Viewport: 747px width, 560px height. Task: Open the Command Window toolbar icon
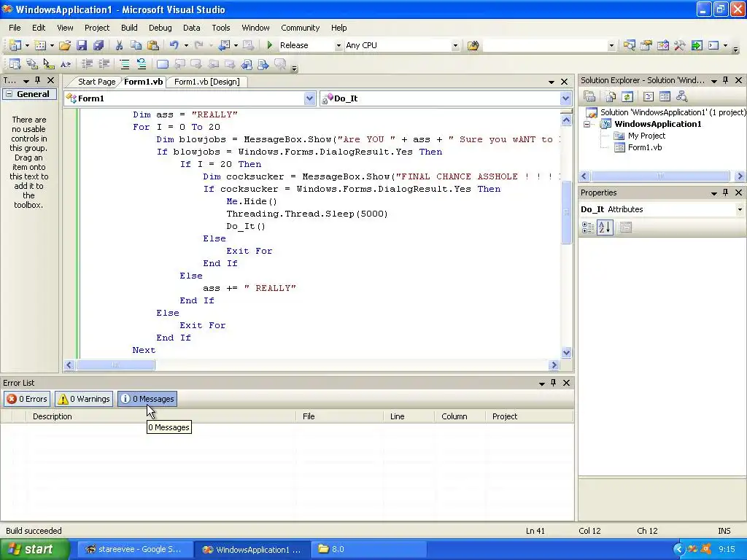[713, 45]
